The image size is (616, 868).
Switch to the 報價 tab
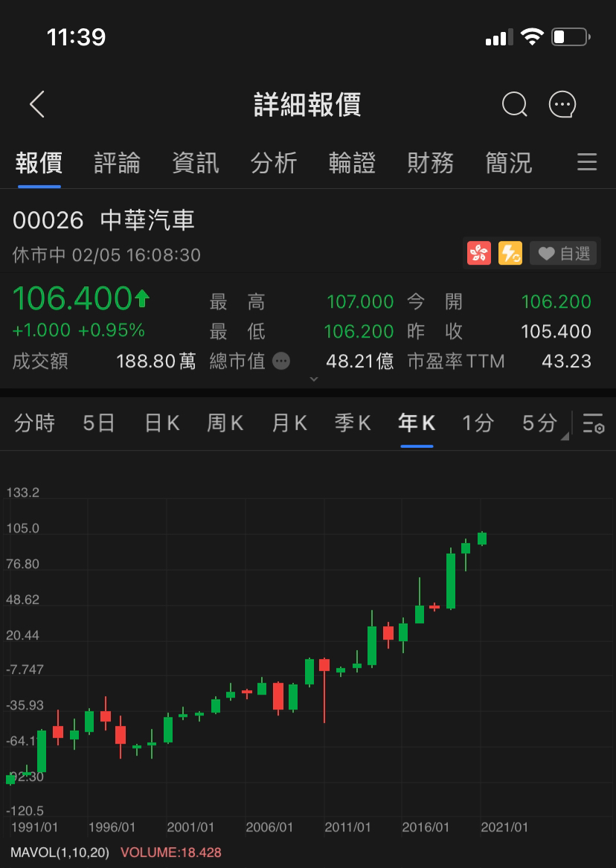pyautogui.click(x=39, y=163)
